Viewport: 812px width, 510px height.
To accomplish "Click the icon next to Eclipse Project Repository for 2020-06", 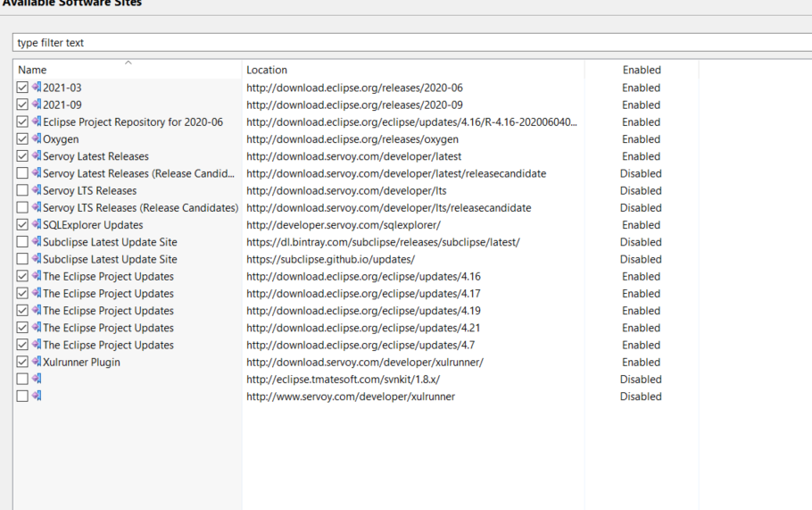I will (x=37, y=121).
